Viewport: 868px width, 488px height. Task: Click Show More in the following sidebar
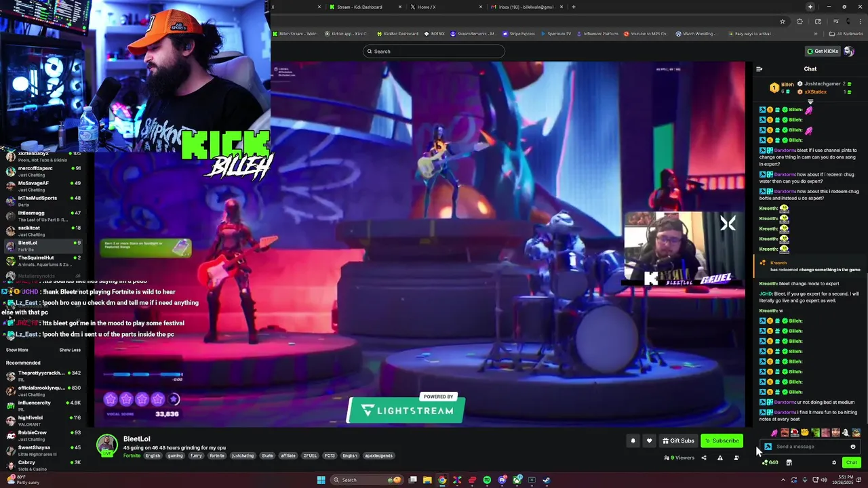(x=17, y=350)
